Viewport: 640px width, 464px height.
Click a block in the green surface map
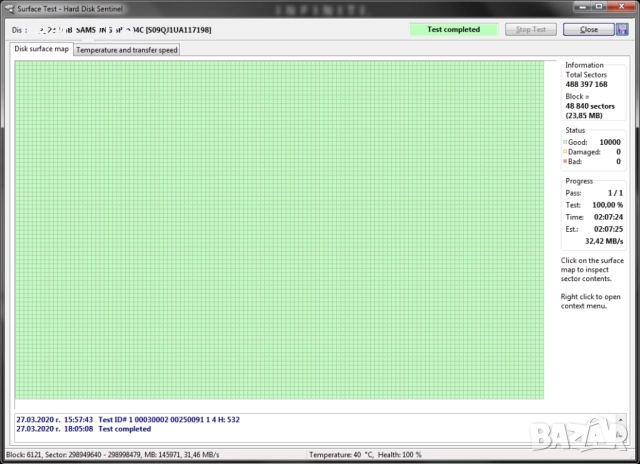click(x=280, y=230)
